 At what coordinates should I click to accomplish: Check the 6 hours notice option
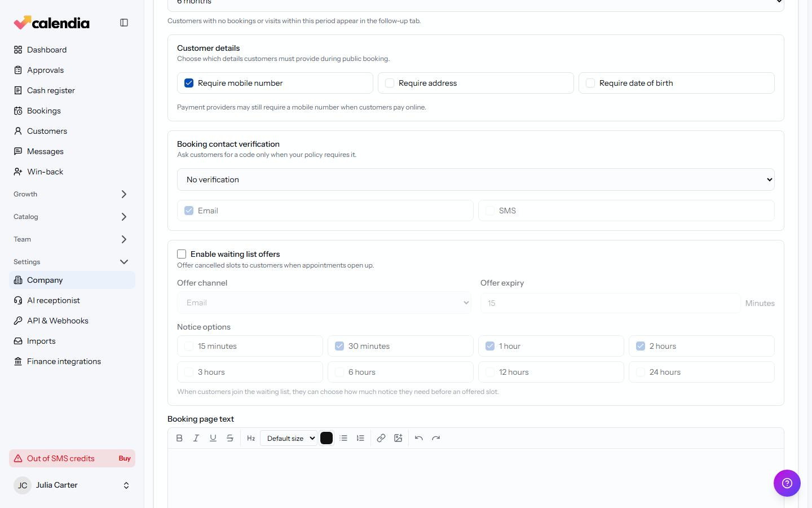(339, 372)
